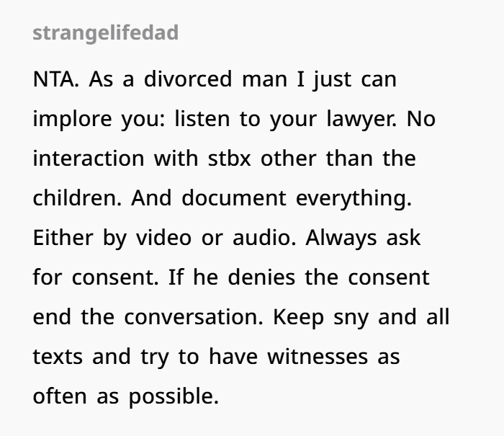Click the word "denies" in the comment
The width and height of the screenshot is (504, 436).
click(261, 277)
